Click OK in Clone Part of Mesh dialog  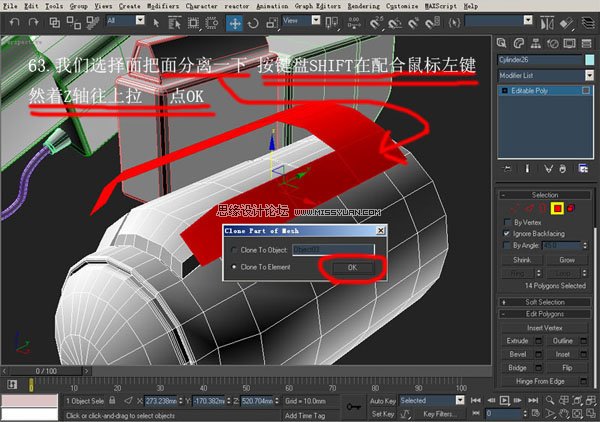pyautogui.click(x=352, y=267)
